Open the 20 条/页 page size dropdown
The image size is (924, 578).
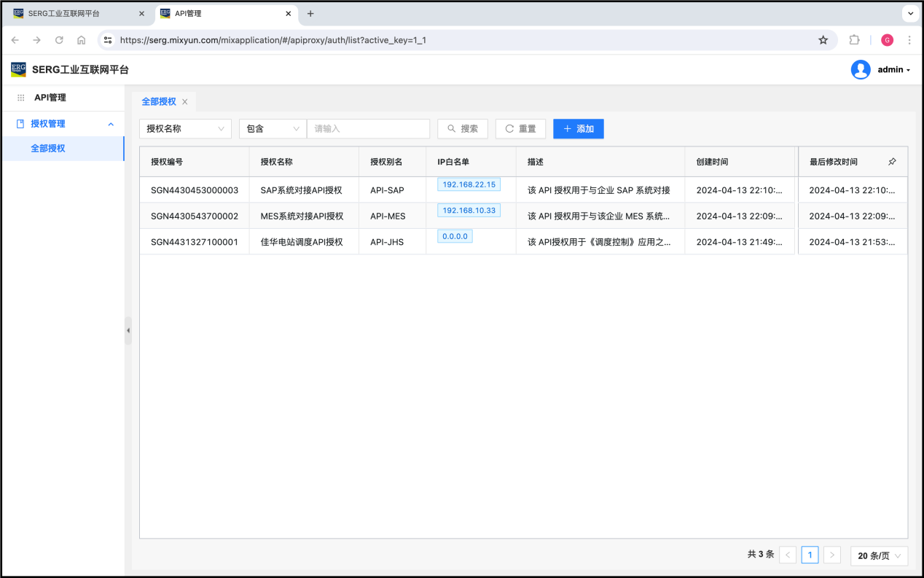point(879,555)
